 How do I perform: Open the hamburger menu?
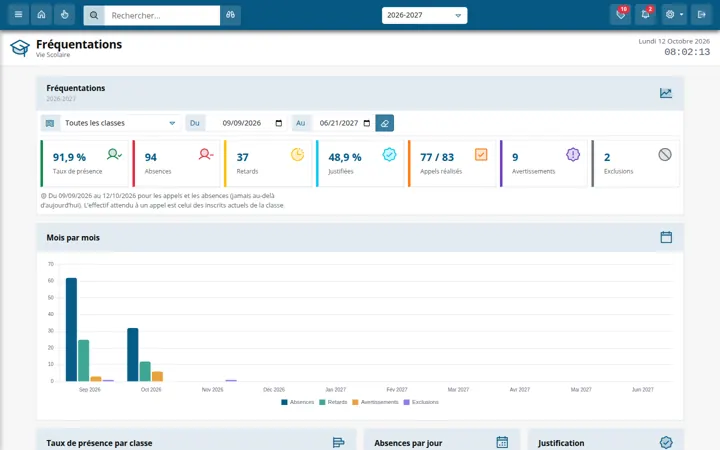18,15
